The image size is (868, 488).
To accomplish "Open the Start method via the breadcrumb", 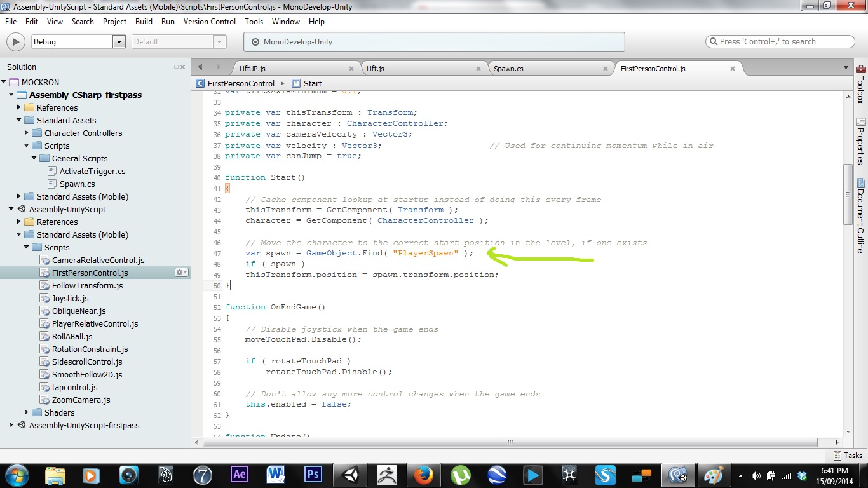I will coord(312,83).
